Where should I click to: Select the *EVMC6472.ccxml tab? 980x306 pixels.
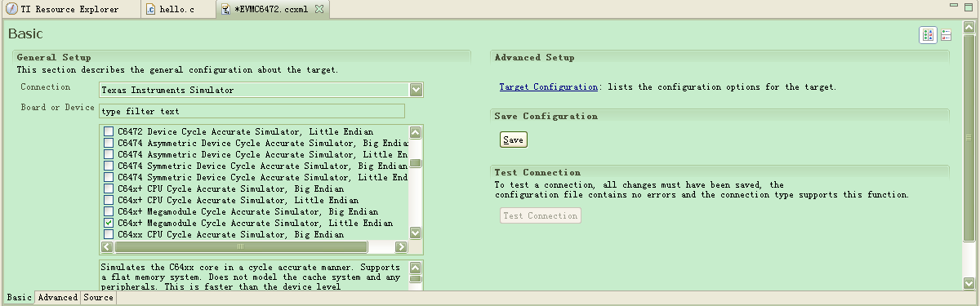(273, 10)
